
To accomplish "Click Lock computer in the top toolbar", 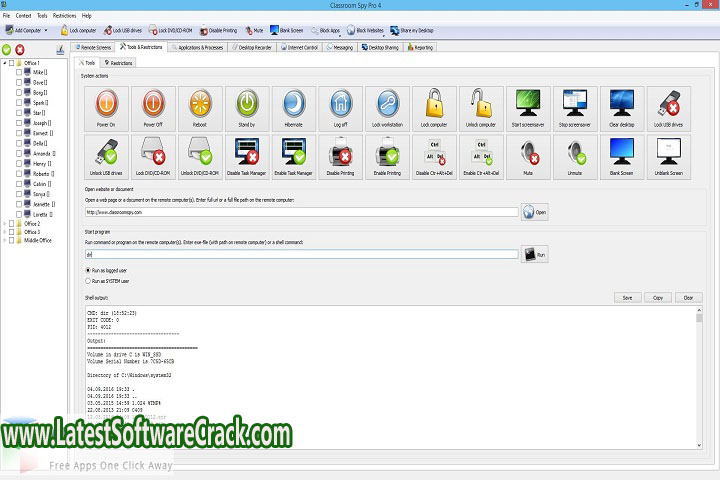I will (79, 30).
